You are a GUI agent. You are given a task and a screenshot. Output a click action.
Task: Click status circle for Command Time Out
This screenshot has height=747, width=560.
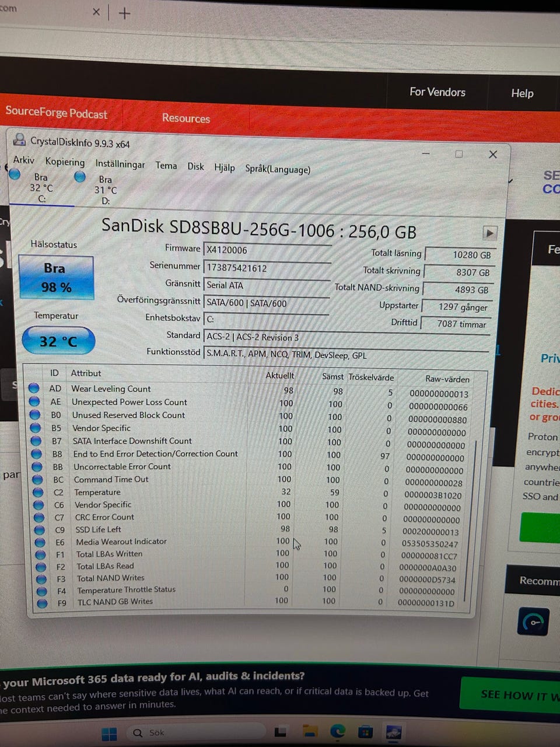click(38, 479)
